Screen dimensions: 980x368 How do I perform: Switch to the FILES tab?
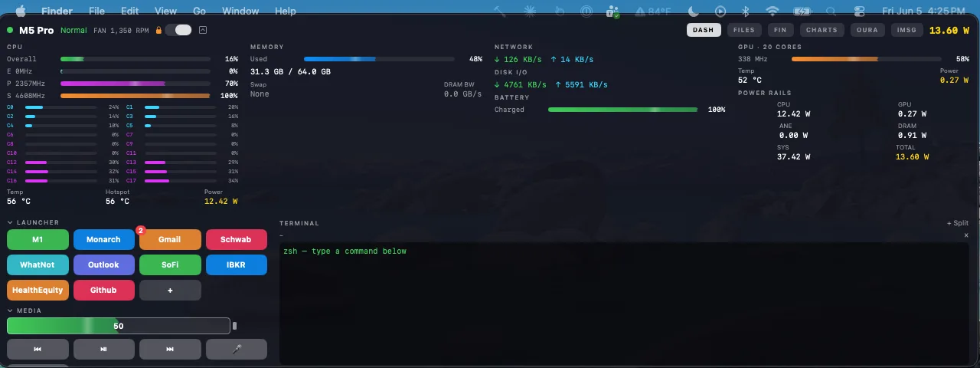[x=743, y=30]
